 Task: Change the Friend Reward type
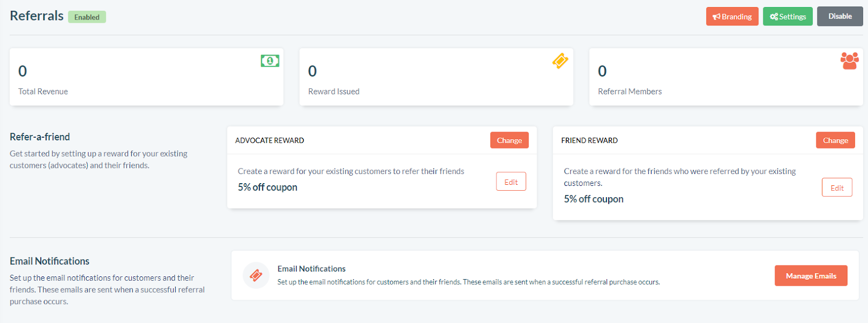(x=835, y=140)
